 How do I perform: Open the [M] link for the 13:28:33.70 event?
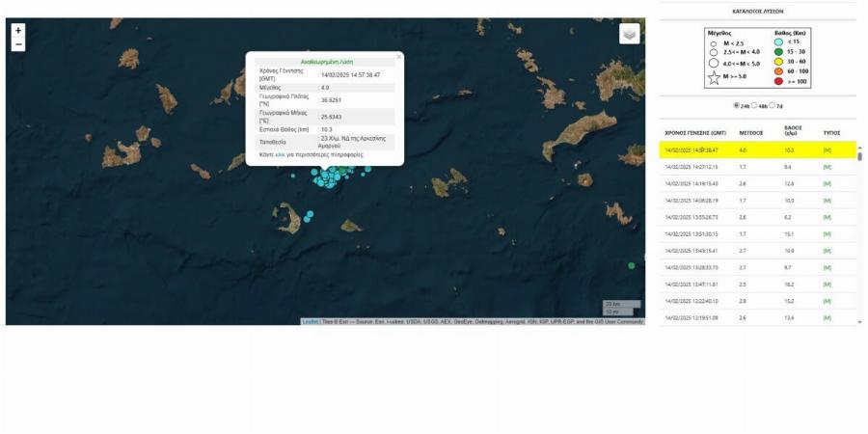click(827, 268)
